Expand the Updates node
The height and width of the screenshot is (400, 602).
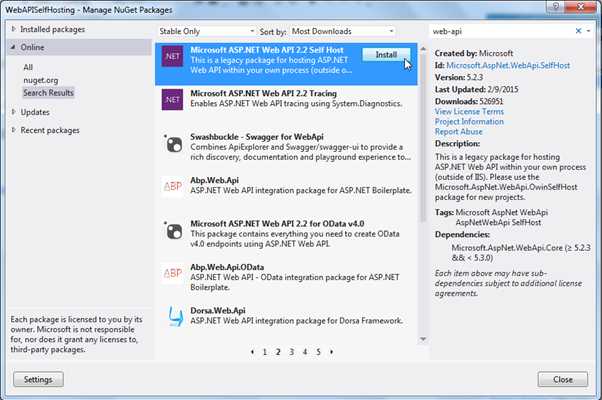pyautogui.click(x=13, y=112)
